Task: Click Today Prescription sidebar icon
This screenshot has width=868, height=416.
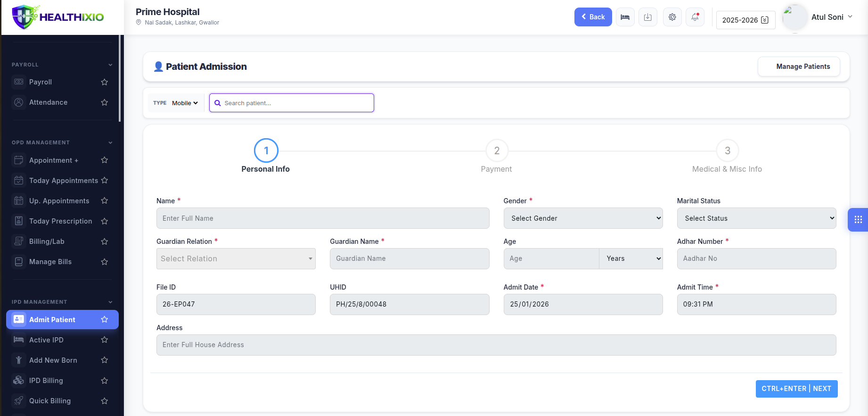Action: (19, 221)
